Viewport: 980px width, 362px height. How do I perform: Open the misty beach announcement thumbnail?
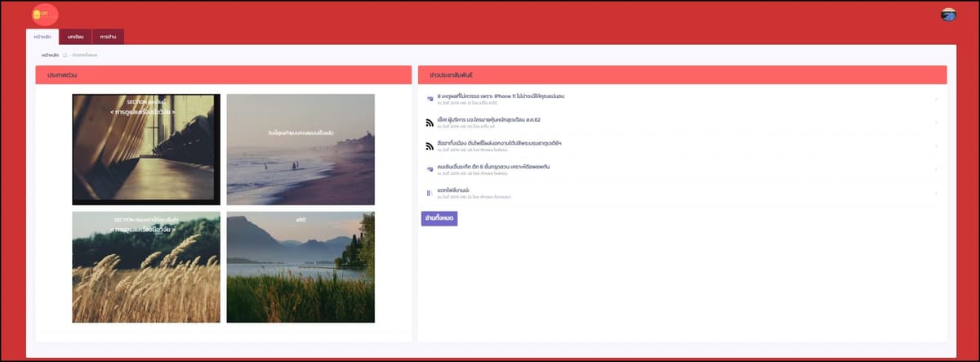click(301, 149)
